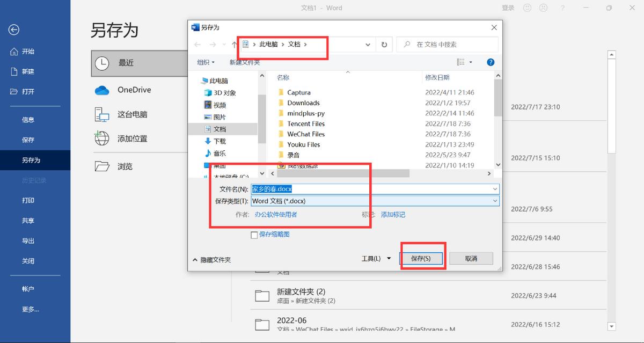Toggle selection of the 文档 navigation item
The height and width of the screenshot is (343, 644).
tap(221, 128)
